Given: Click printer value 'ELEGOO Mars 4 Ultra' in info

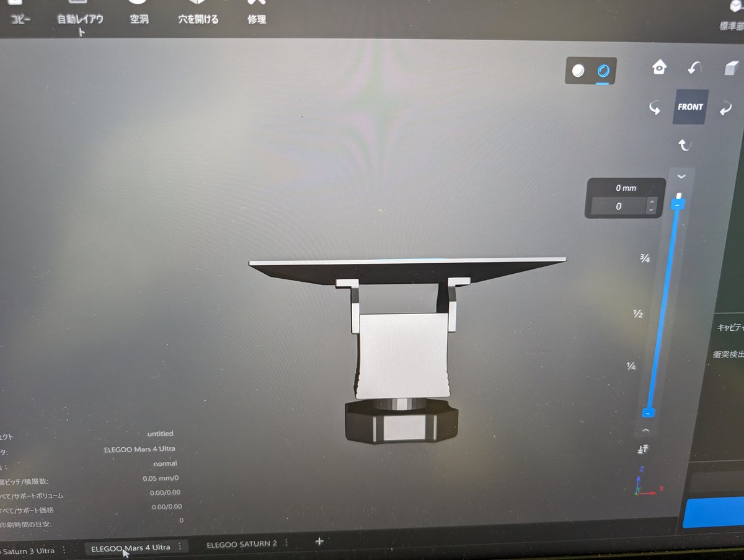Looking at the screenshot, I should 140,449.
